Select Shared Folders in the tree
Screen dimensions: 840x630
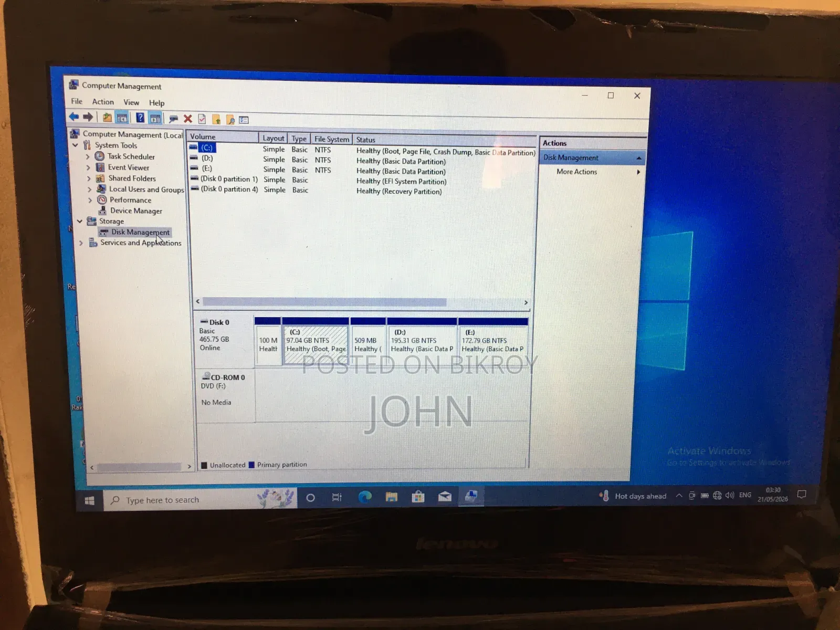(x=132, y=178)
